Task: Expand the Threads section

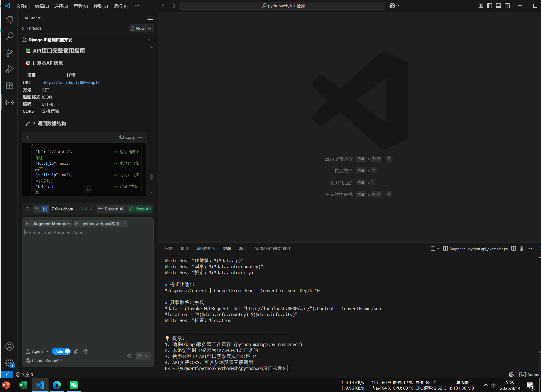Action: (x=32, y=28)
